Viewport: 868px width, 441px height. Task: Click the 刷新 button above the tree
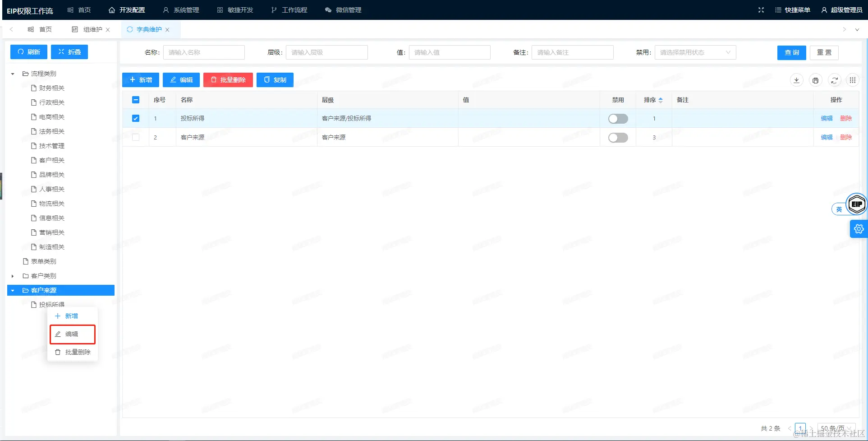click(29, 52)
